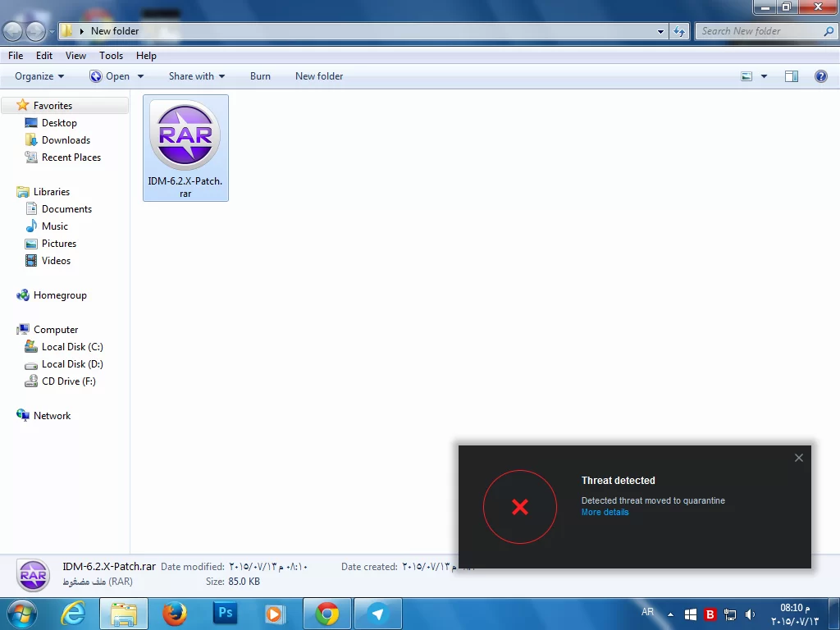Click the New folder toolbar button

pyautogui.click(x=319, y=76)
